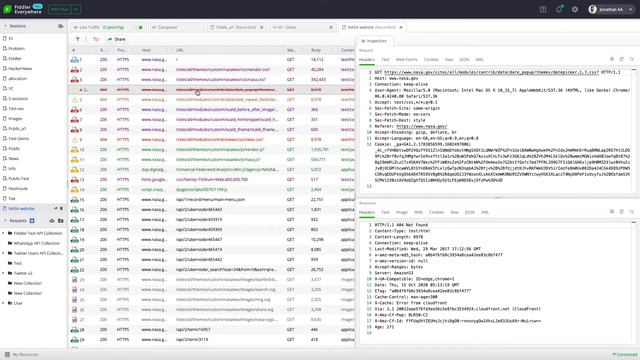Click the search icon in Response inspector
Viewport: 640px width, 360px height.
point(631,212)
